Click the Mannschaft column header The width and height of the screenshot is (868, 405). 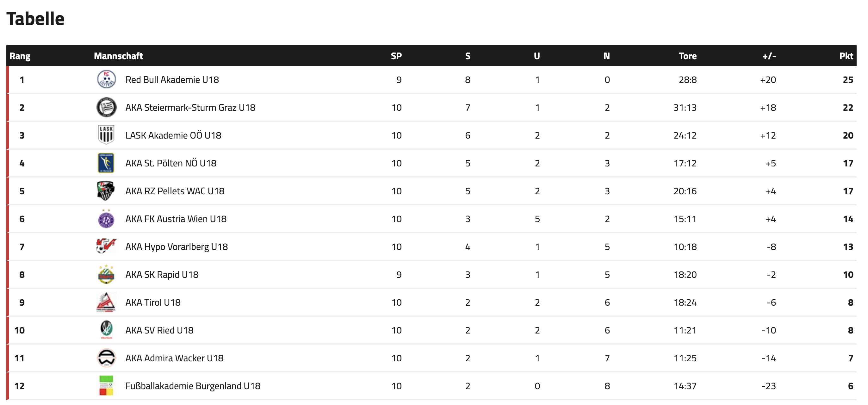118,56
